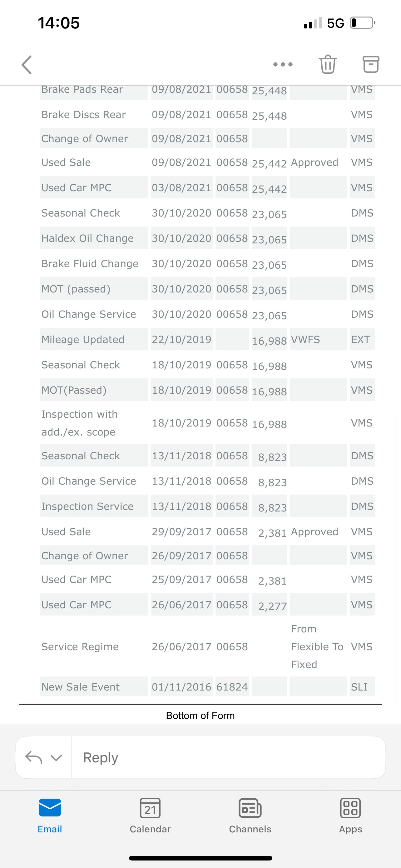Tap the reply arrow icon
Screen dimensions: 401x868
point(34,757)
